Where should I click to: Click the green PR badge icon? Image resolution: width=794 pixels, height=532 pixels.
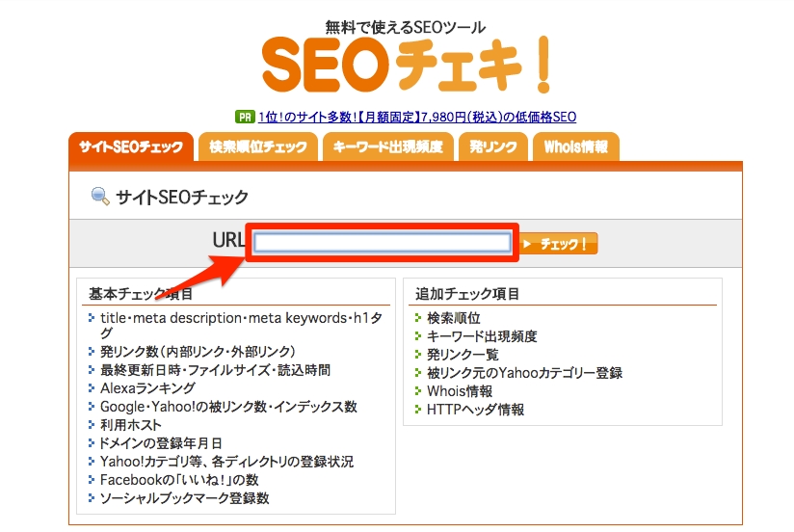coord(245,117)
